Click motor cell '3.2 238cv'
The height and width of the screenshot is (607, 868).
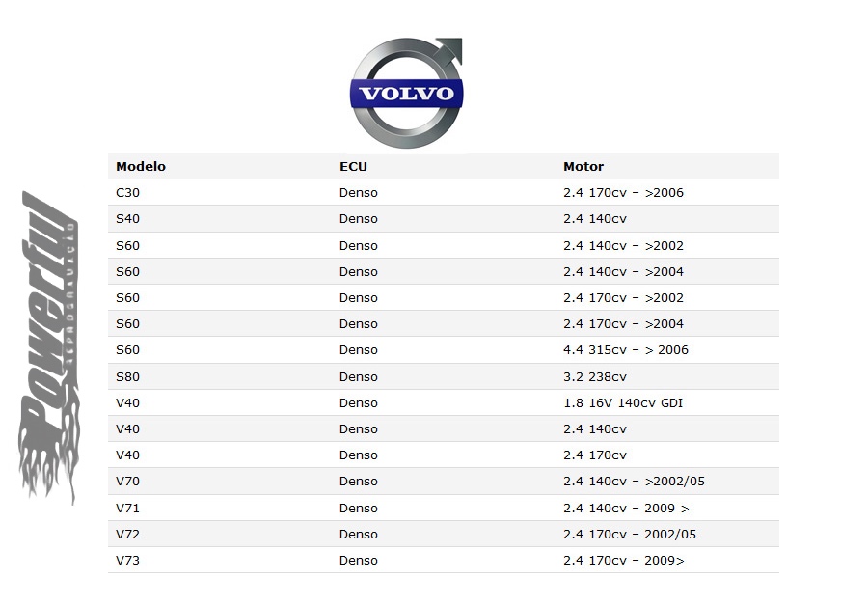tap(595, 377)
